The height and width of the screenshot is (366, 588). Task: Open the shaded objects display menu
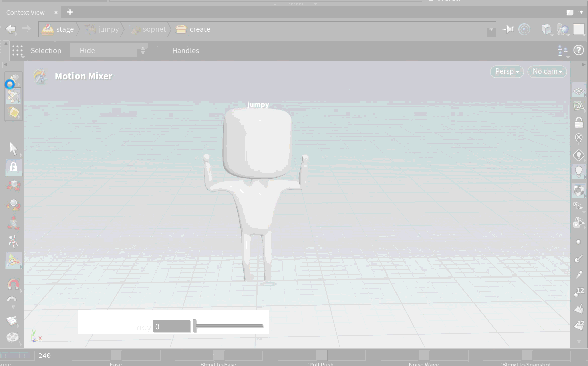coord(562,29)
